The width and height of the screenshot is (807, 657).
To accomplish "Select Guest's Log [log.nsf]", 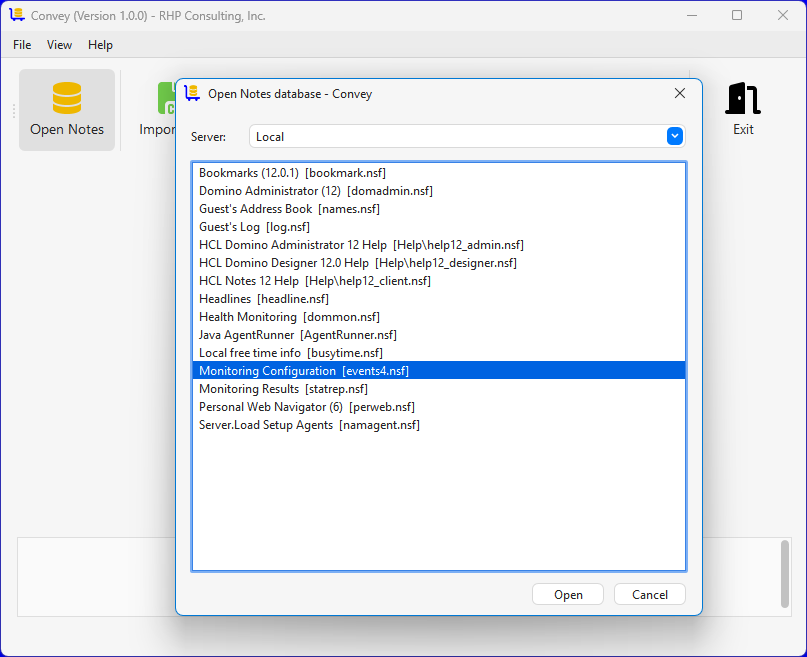I will 439,227.
